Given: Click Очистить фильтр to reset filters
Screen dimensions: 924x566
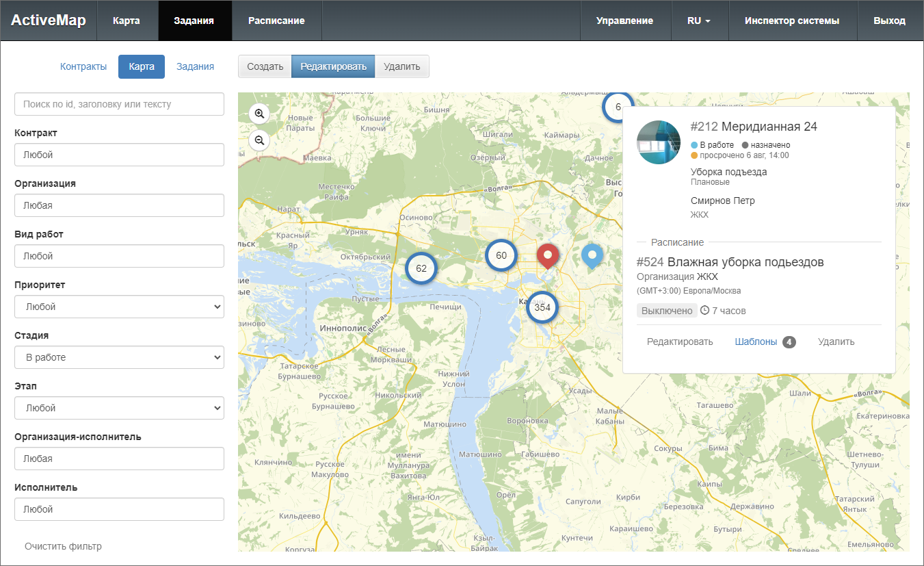Looking at the screenshot, I should click(63, 546).
